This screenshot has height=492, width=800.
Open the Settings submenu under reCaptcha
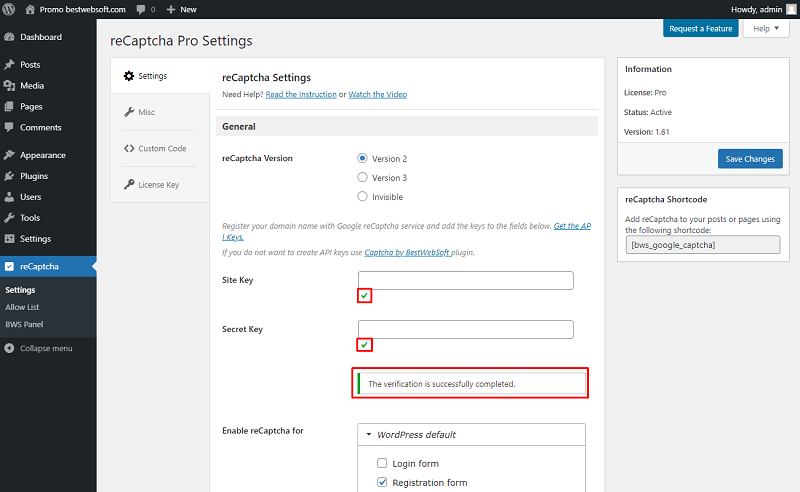pos(20,289)
